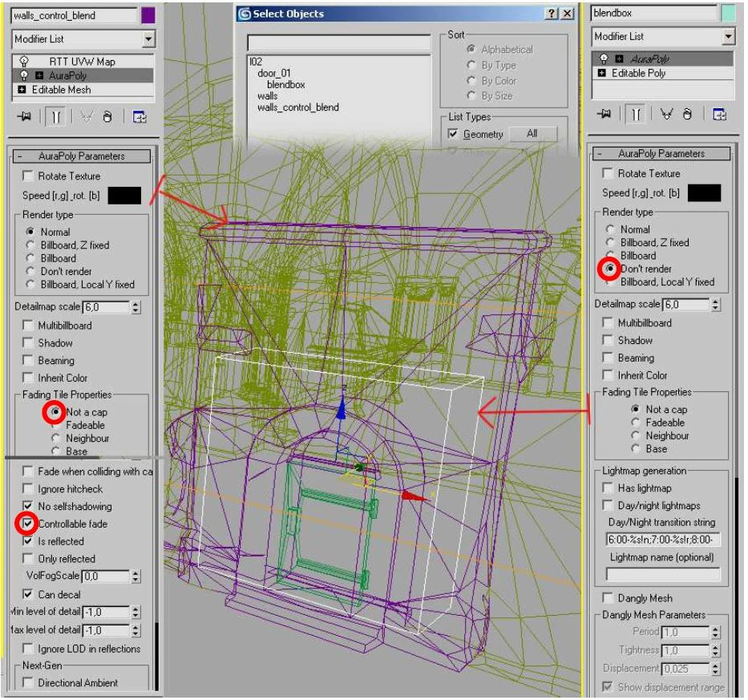Click make unique icon in blendbox panel
This screenshot has width=748, height=700.
[666, 114]
